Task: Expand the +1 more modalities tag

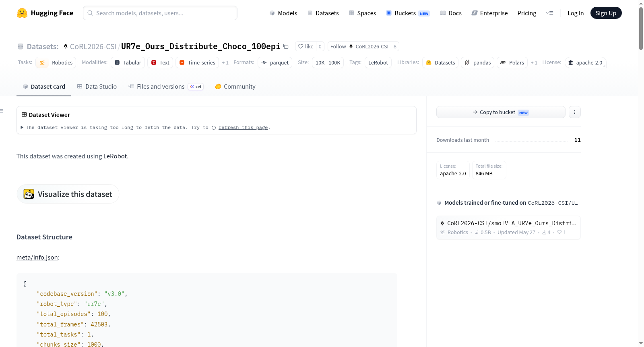Action: pos(225,63)
